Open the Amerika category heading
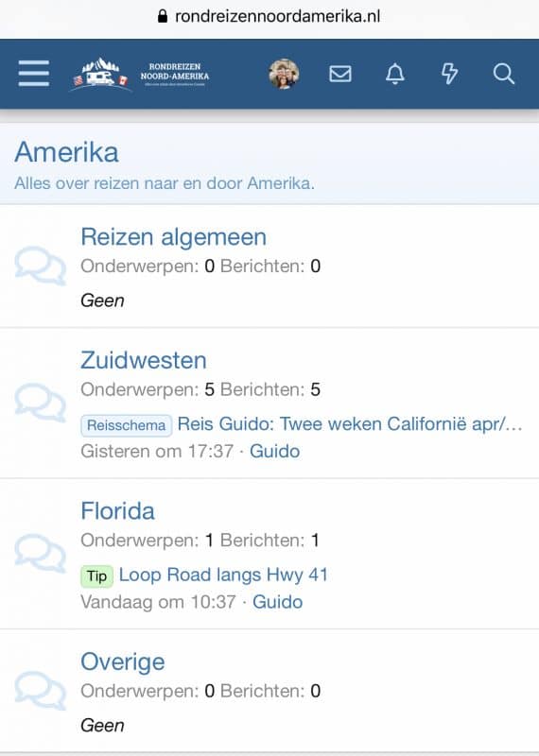This screenshot has width=539, height=756. pos(66,152)
